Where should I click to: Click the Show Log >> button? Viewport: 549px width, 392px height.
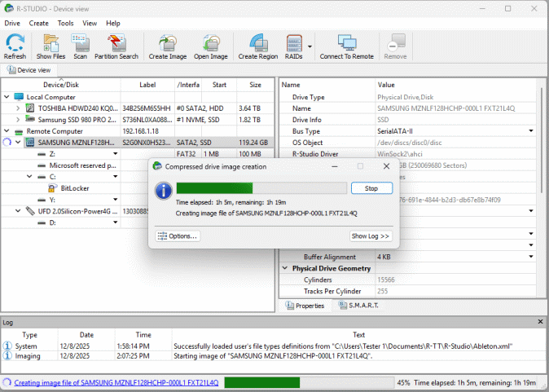coord(371,236)
